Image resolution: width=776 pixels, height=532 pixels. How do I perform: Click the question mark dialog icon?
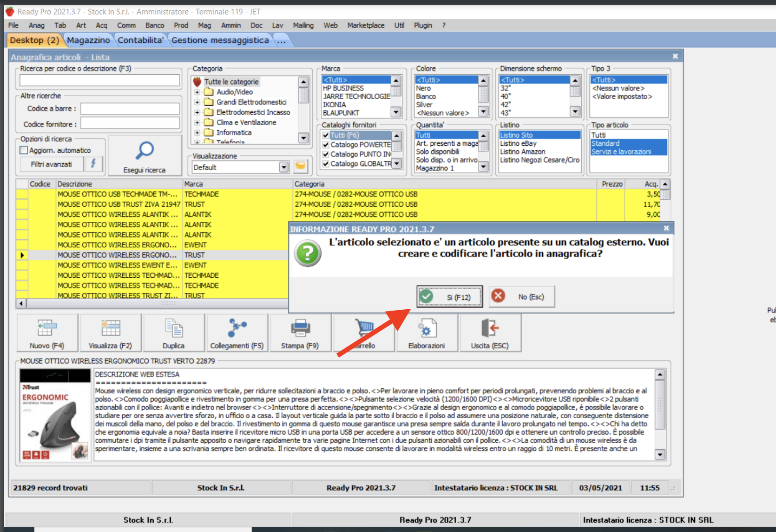[308, 253]
